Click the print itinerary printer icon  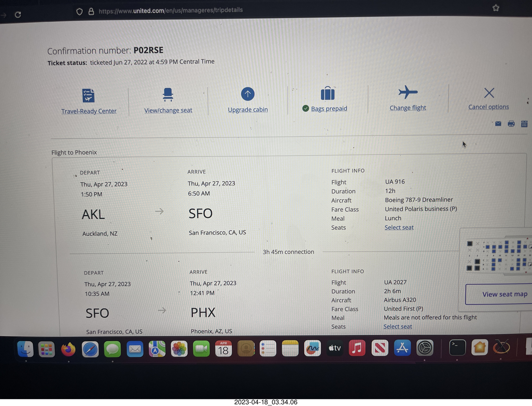511,124
